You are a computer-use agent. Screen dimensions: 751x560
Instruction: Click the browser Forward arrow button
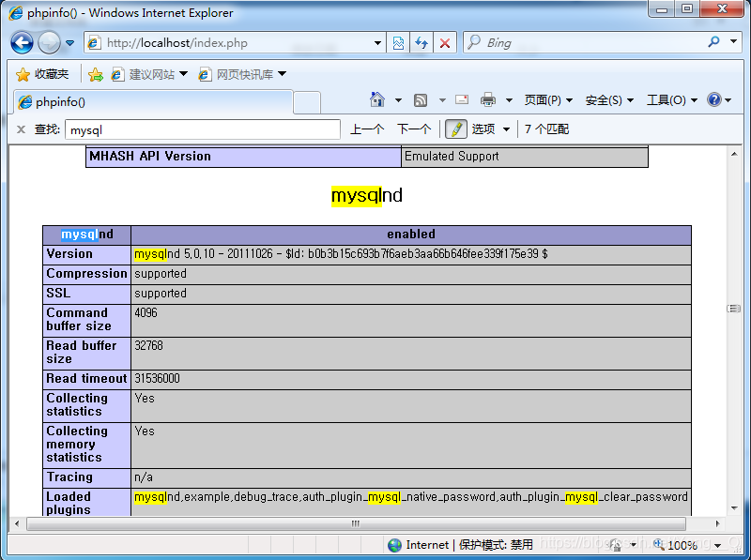point(49,43)
